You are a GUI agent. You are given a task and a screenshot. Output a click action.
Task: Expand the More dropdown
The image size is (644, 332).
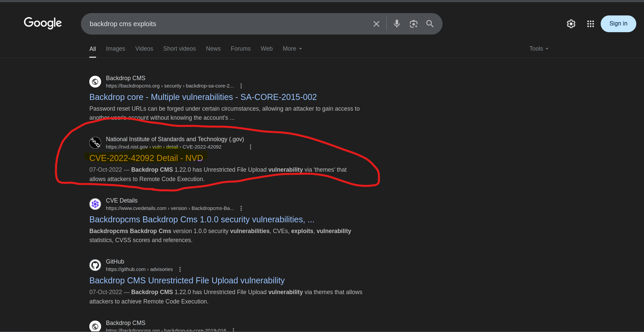coord(292,49)
